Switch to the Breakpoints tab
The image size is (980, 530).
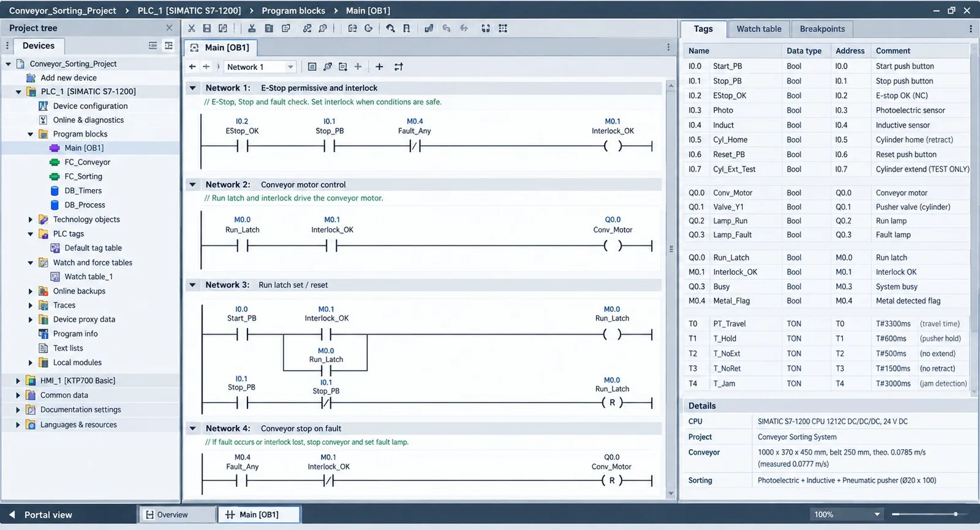click(x=822, y=29)
